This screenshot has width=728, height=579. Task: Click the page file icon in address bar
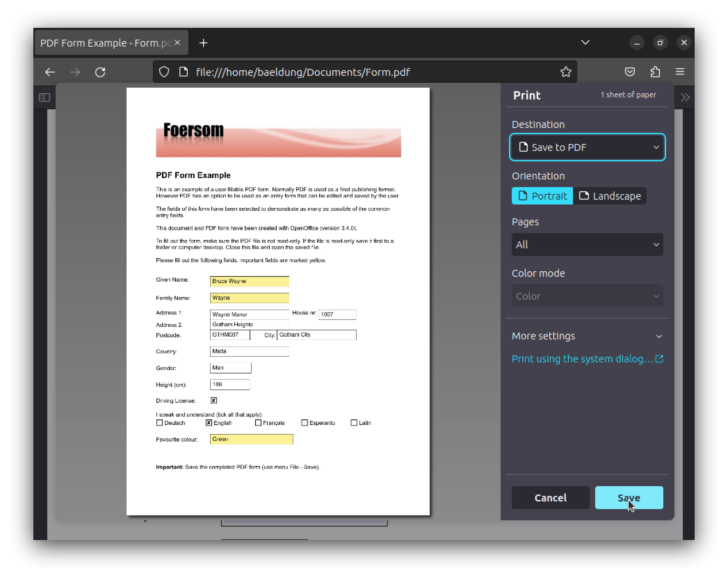tap(184, 72)
